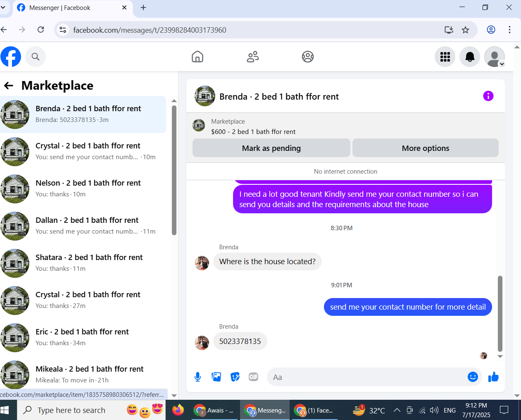The width and height of the screenshot is (521, 420).
Task: Open Crystal's conversation from 27m ago
Action: 83,301
